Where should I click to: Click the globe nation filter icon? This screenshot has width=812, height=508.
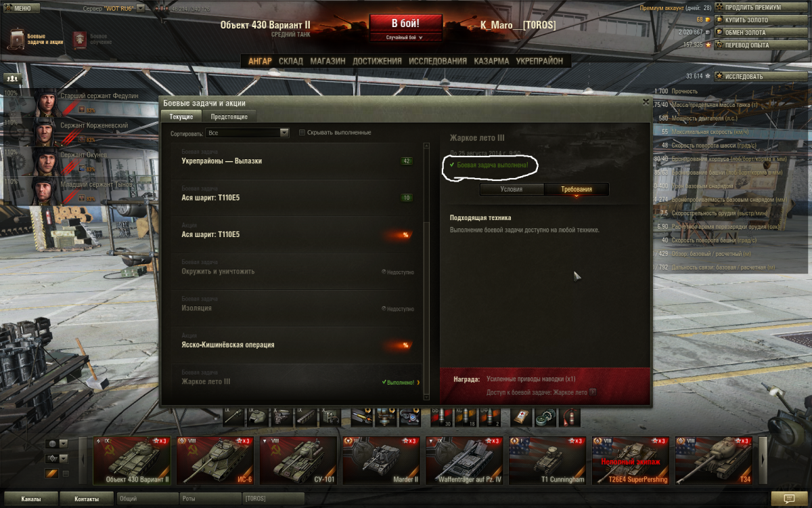52,444
